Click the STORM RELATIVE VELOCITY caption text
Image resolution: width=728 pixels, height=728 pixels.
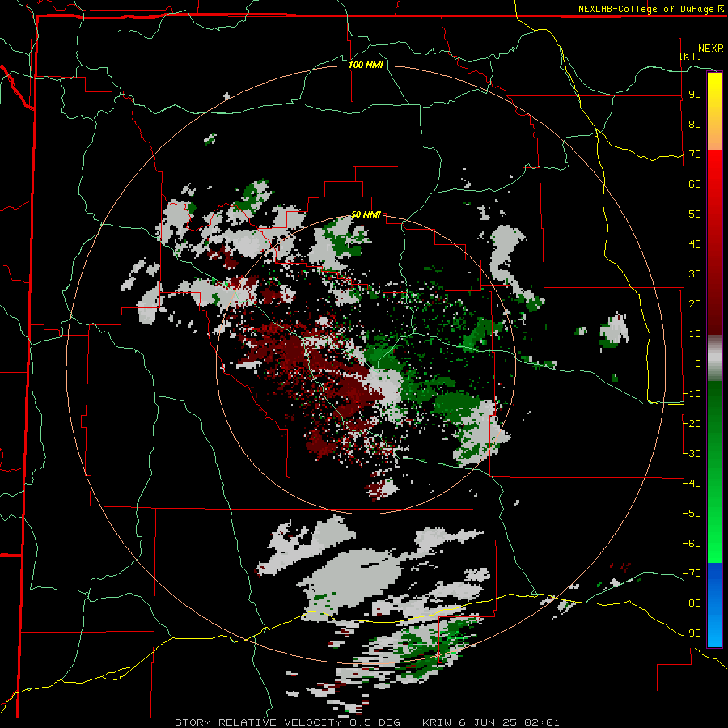pos(258,722)
